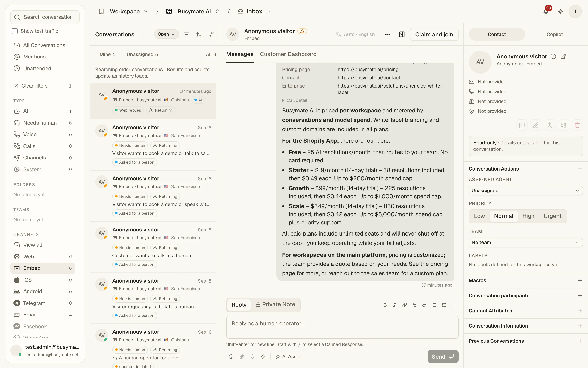The width and height of the screenshot is (588, 368).
Task: Open the notifications bell icon
Action: coord(546,11)
